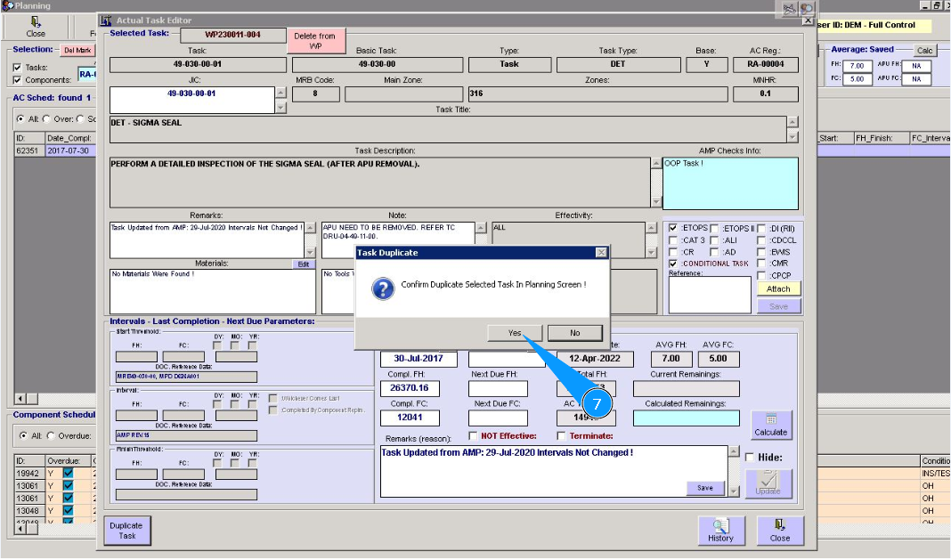Click Attach button
Screen dimensions: 951x560
click(778, 288)
